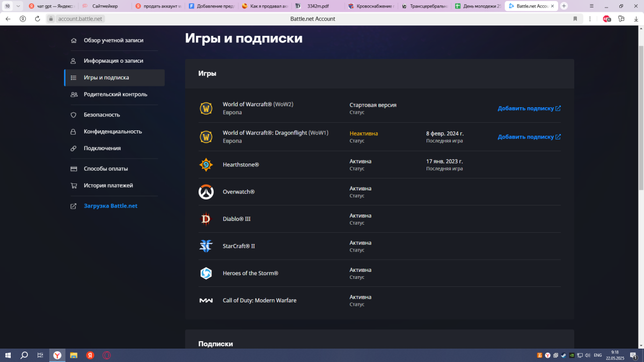644x362 pixels.
Task: Open the Windows Start menu
Action: [8, 355]
